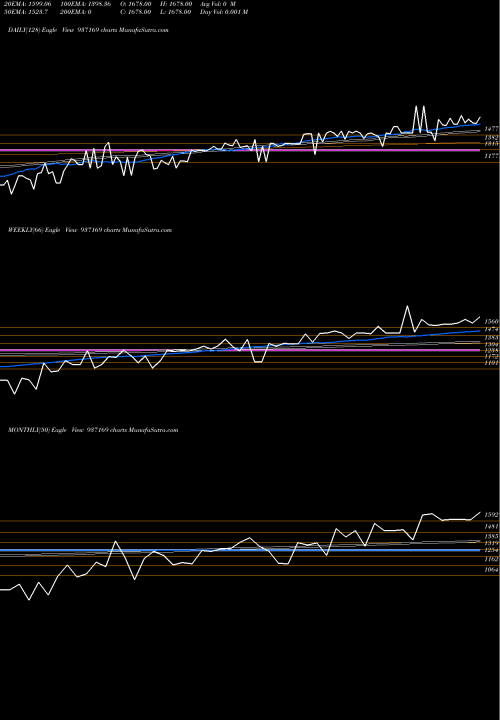Click the WEEKLY(66) chart title
Viewport: 500px width, 720px height.
[90, 230]
